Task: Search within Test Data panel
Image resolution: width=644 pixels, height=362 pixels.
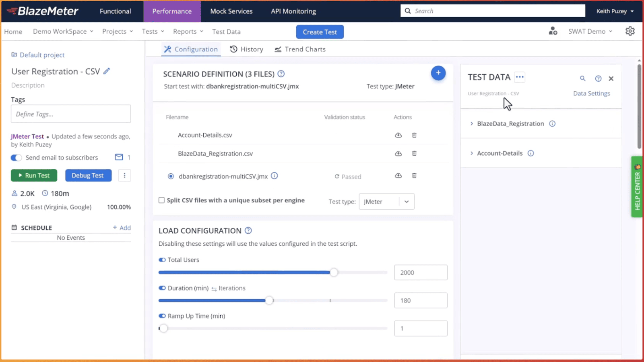Action: click(582, 78)
